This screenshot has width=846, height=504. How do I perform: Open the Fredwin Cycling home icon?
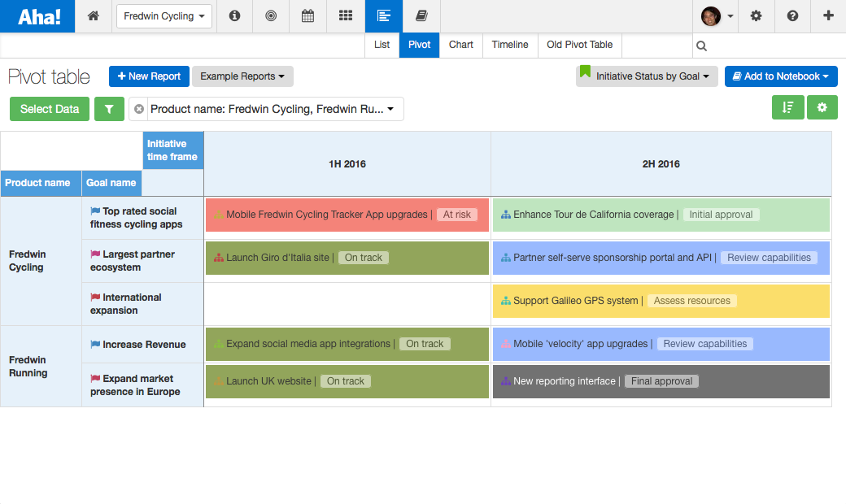(x=93, y=15)
